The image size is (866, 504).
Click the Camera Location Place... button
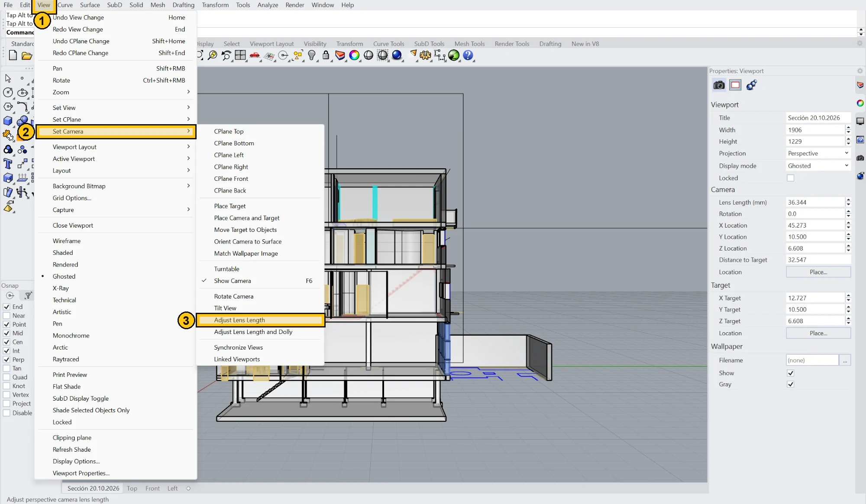point(818,272)
